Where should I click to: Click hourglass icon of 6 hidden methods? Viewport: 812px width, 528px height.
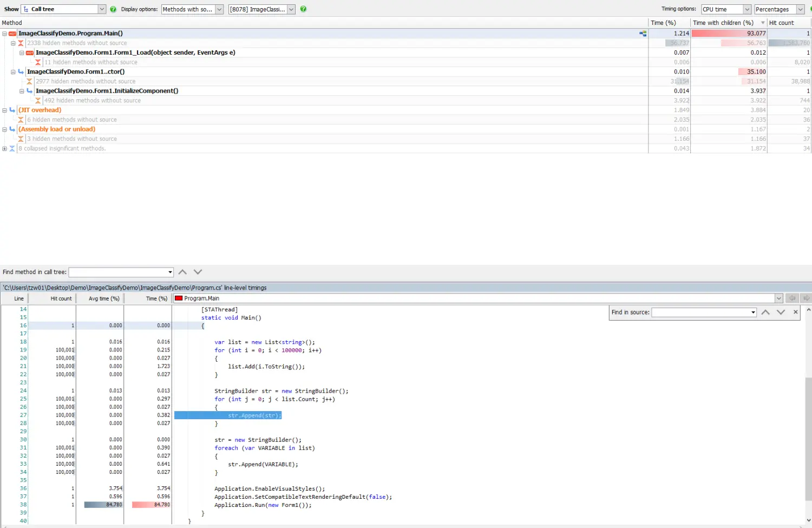coord(21,120)
